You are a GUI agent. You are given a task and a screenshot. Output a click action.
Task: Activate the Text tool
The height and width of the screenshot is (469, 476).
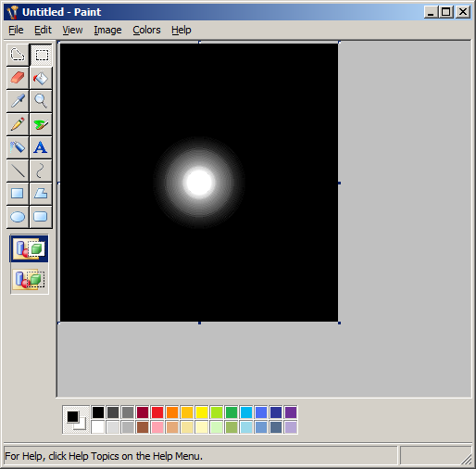click(x=41, y=147)
